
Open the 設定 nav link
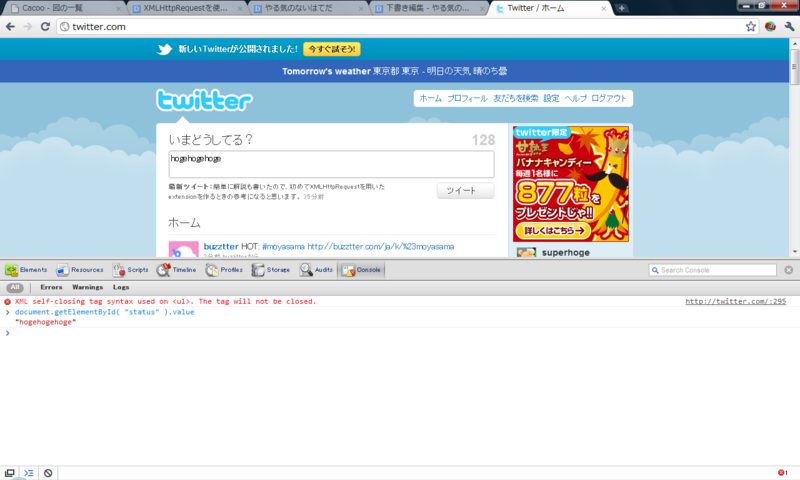pos(551,98)
